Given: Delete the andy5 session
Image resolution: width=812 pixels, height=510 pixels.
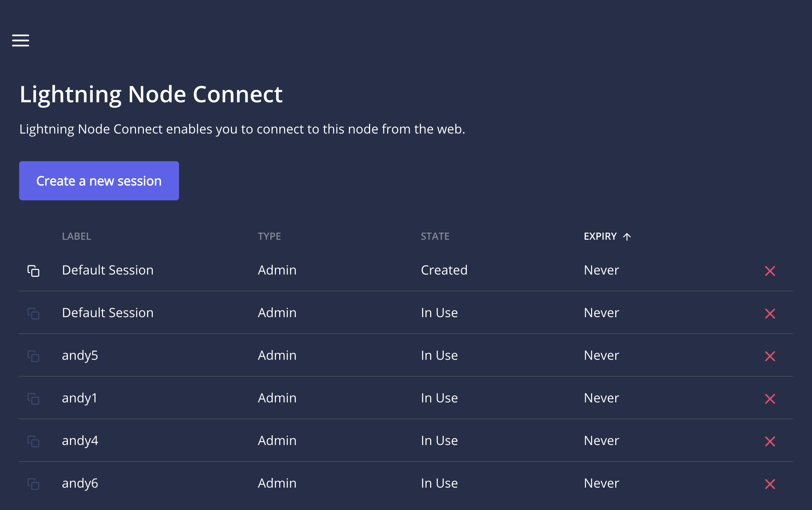Looking at the screenshot, I should 770,356.
